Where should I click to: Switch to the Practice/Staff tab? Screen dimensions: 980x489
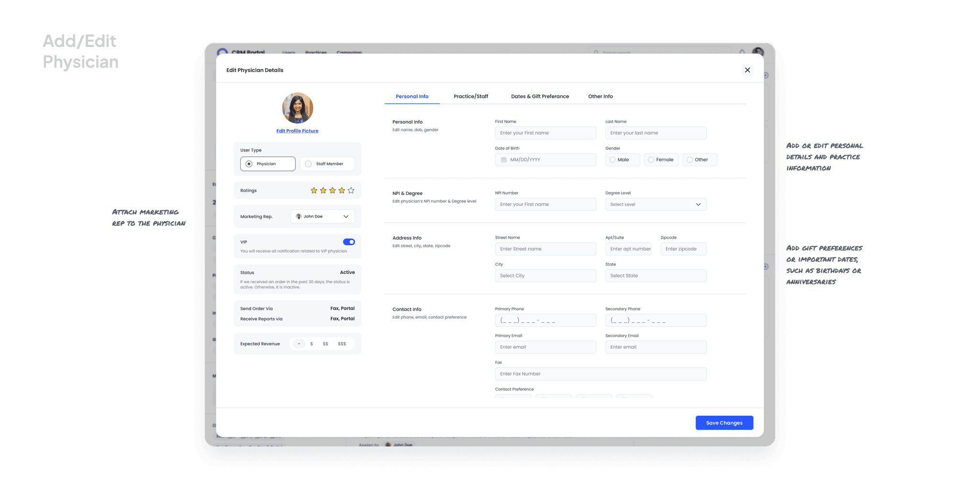click(x=471, y=96)
